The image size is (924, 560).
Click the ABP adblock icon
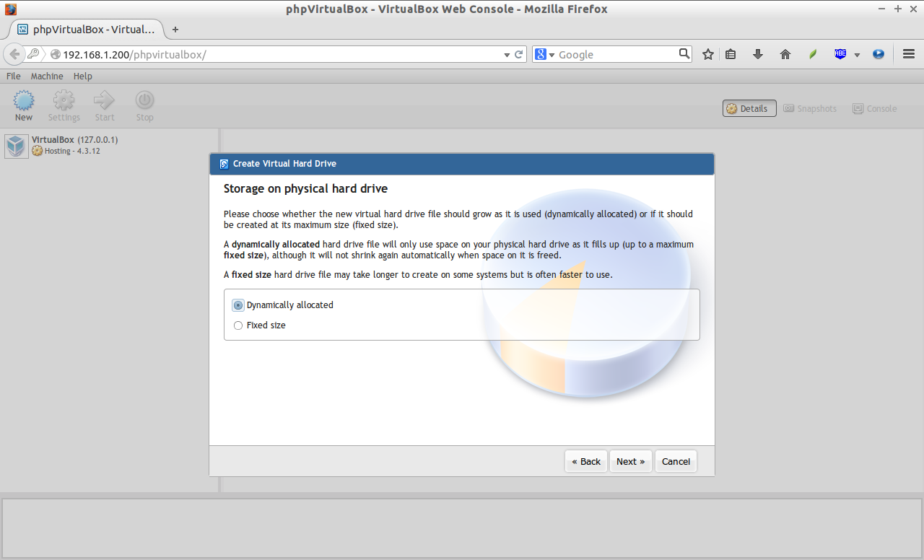[x=840, y=54]
